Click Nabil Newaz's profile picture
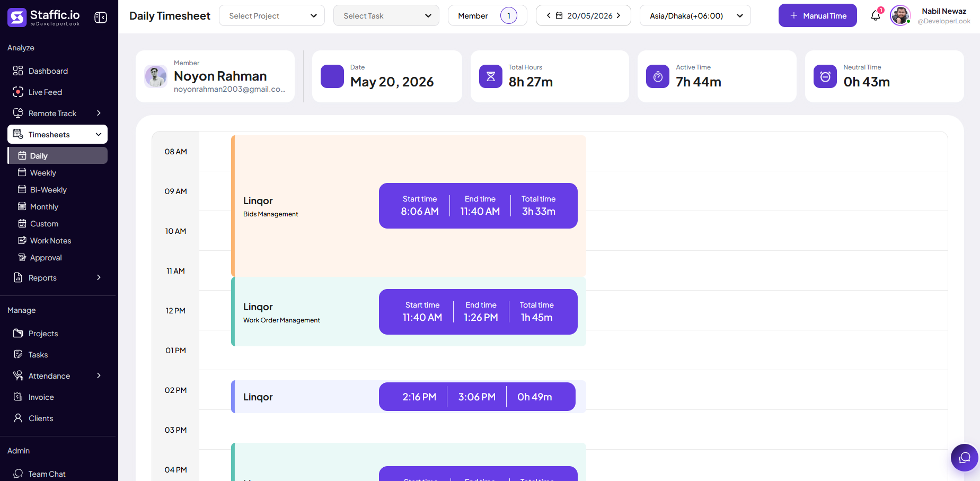 pyautogui.click(x=900, y=15)
